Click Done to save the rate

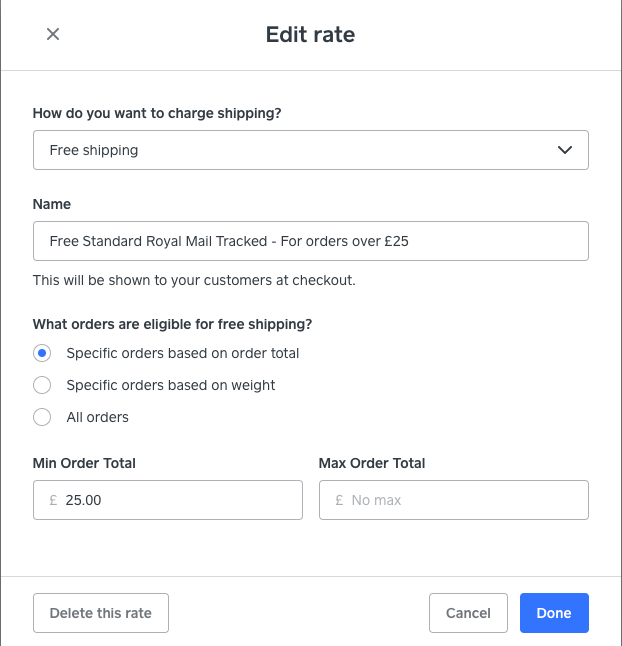[554, 613]
